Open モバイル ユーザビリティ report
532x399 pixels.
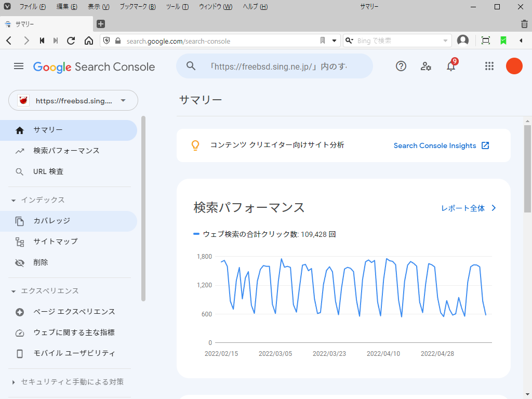69,353
